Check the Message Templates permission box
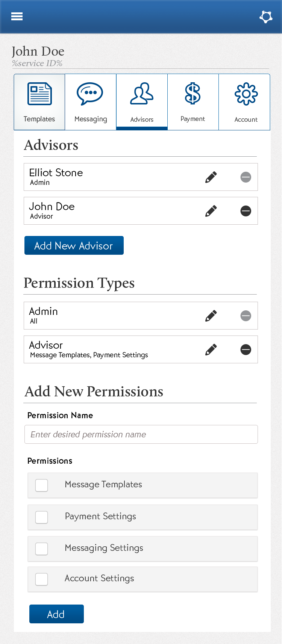The height and width of the screenshot is (644, 282). pyautogui.click(x=42, y=485)
